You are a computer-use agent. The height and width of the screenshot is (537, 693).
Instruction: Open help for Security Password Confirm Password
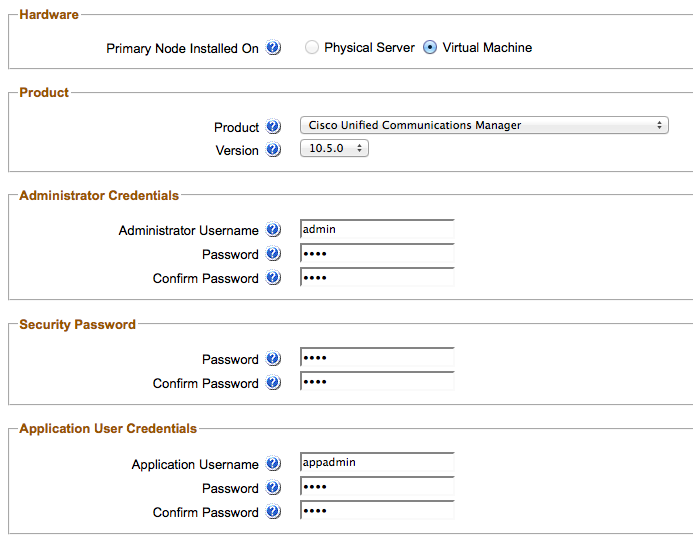(273, 383)
